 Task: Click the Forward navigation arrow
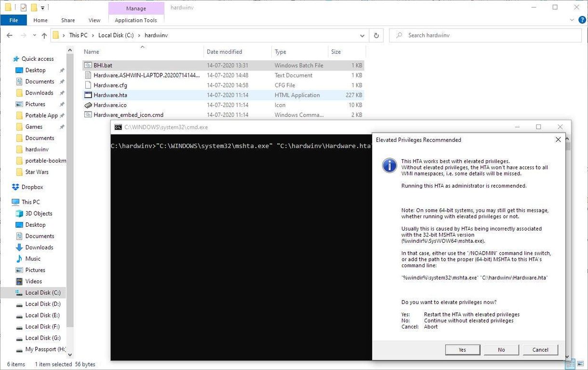tap(23, 35)
